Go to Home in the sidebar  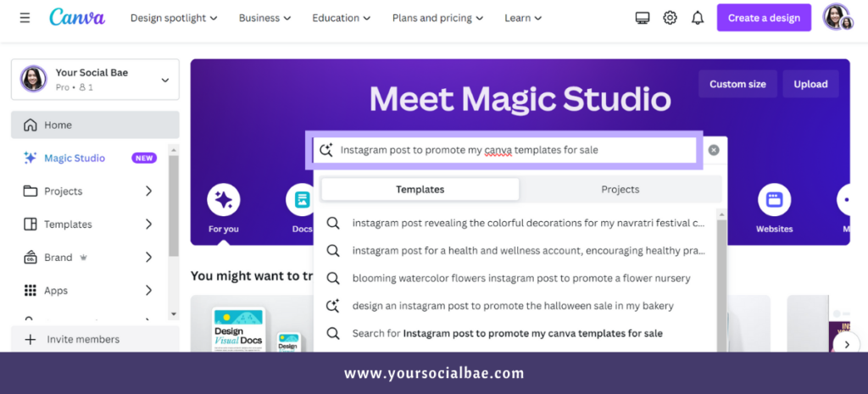95,125
